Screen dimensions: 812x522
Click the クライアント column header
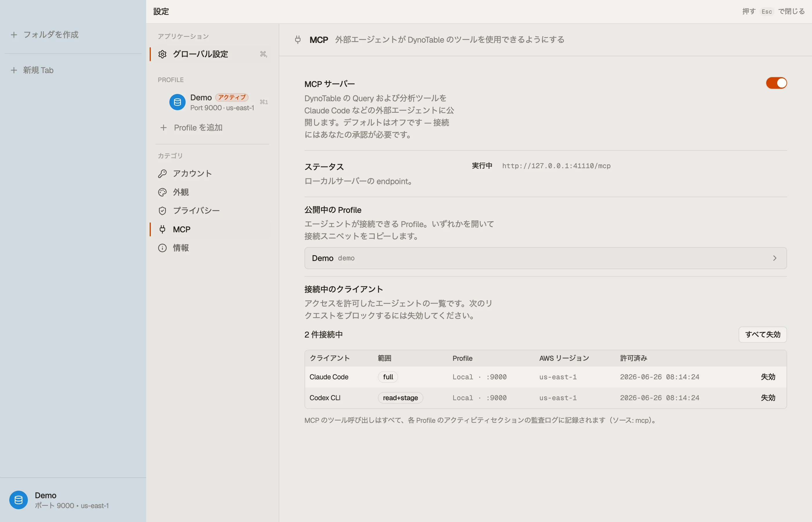point(329,358)
